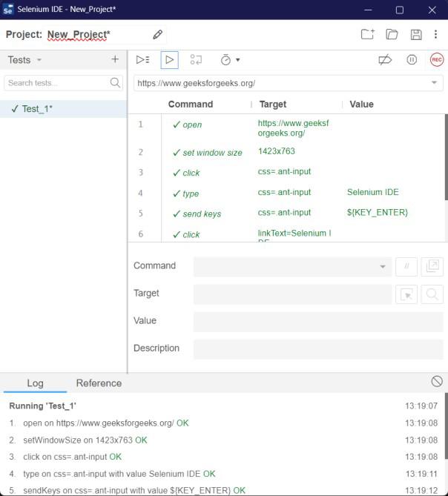
Task: Click the select target in page icon
Action: (x=406, y=294)
